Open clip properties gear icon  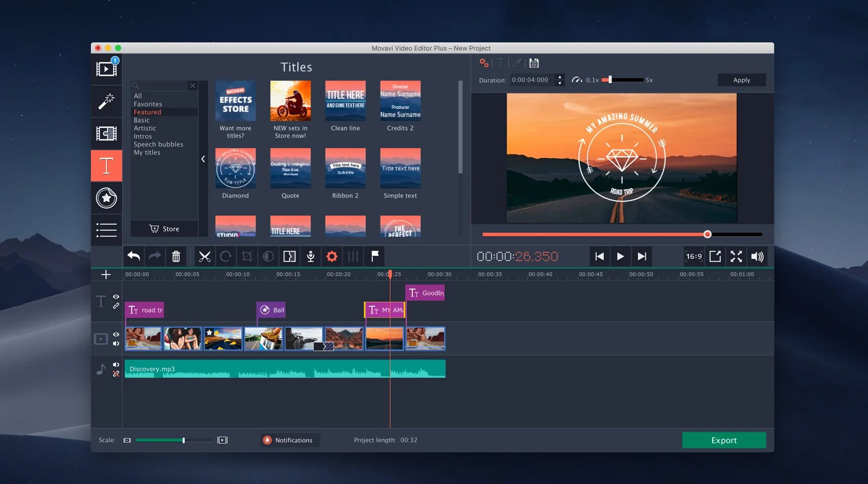(332, 256)
